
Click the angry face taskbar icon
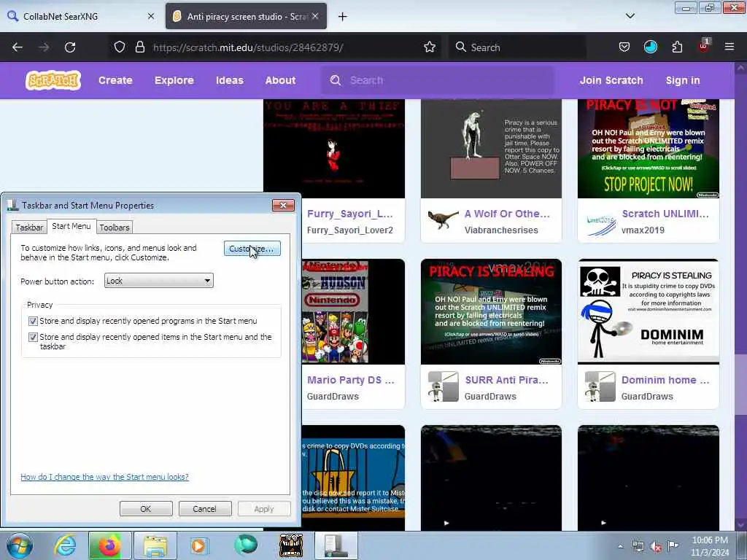(x=290, y=545)
